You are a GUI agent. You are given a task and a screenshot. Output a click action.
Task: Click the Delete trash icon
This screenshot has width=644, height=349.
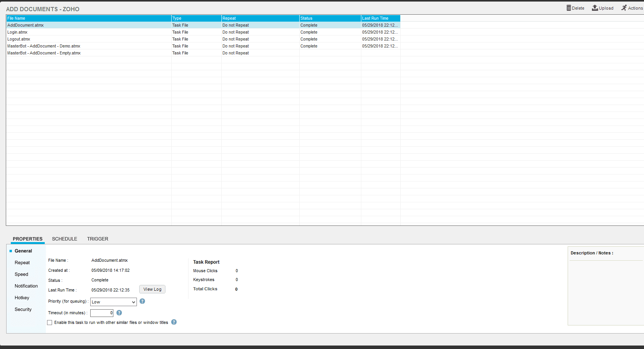pos(568,8)
